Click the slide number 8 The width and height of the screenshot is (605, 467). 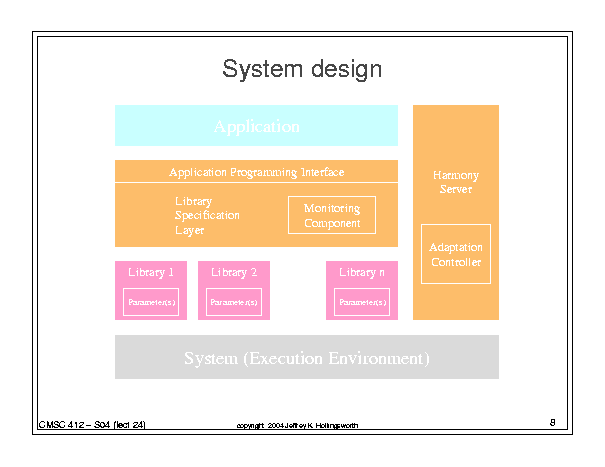coord(553,423)
